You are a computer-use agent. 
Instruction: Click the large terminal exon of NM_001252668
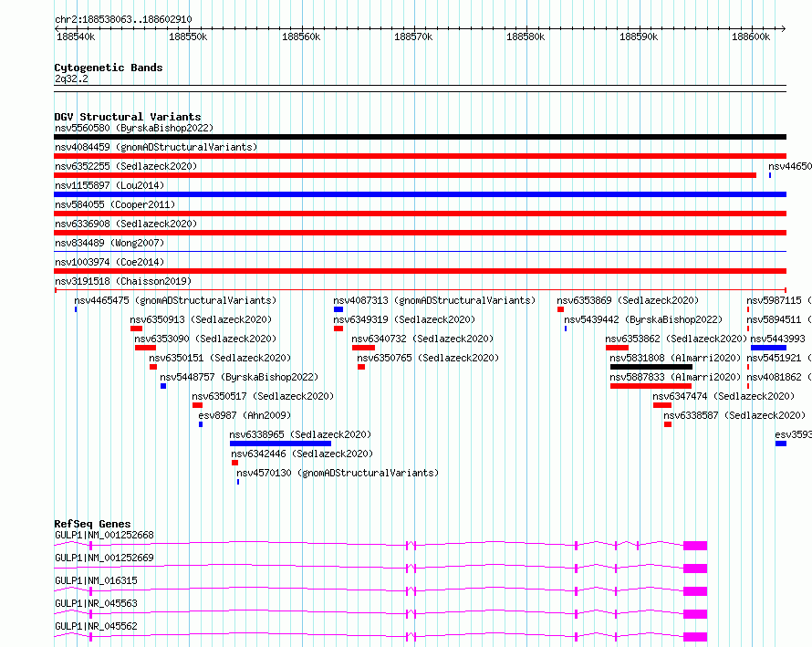[695, 546]
